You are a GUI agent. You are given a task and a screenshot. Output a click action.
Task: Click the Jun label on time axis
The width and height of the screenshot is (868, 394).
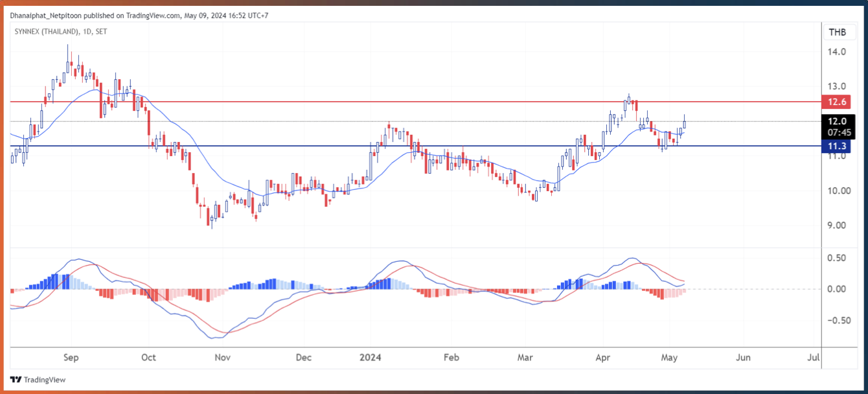tap(744, 358)
